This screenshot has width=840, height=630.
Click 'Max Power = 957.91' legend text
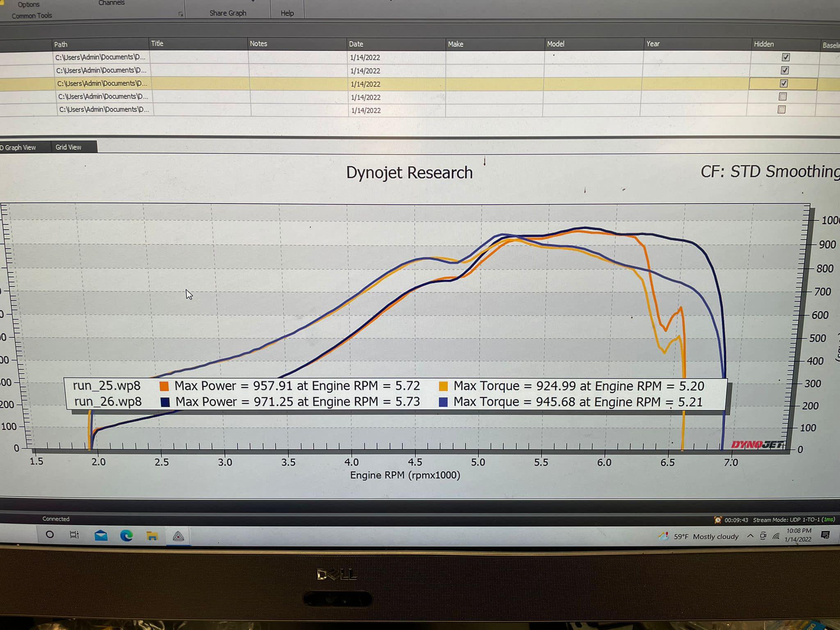click(233, 386)
